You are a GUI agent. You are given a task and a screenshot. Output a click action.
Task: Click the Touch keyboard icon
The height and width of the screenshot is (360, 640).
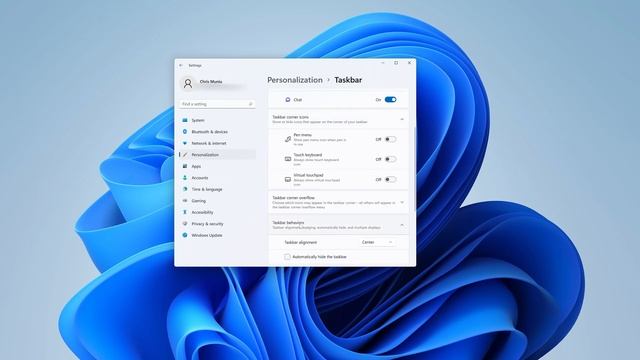tap(288, 159)
